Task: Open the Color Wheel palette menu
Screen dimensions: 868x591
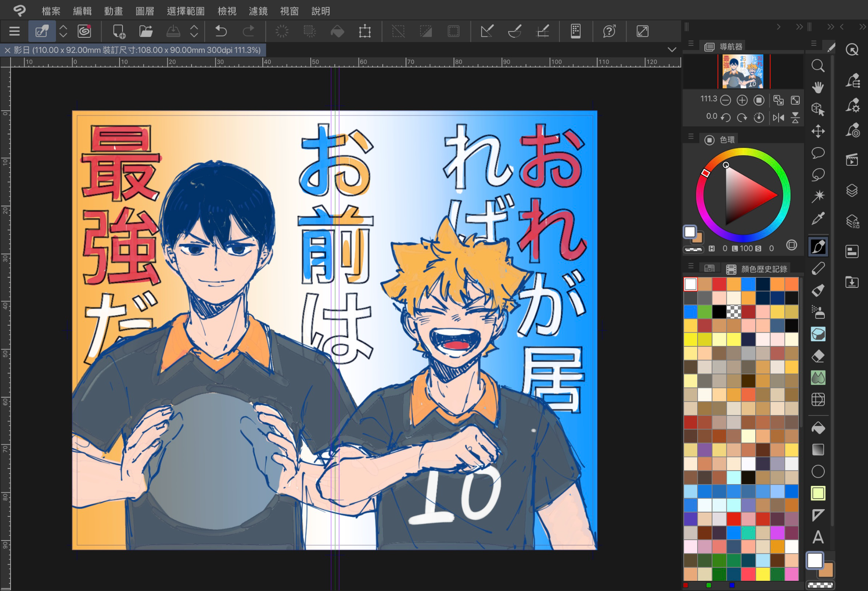Action: click(x=691, y=137)
